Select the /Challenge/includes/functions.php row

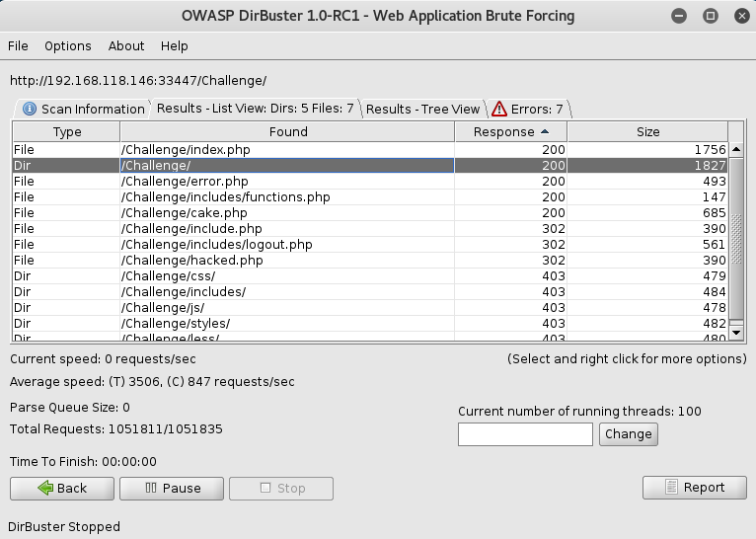(370, 197)
